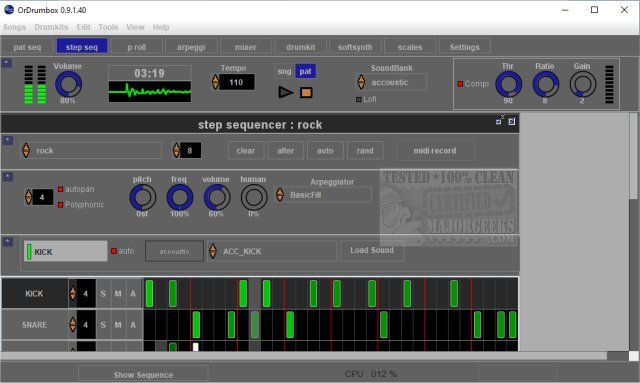The height and width of the screenshot is (383, 640).
Task: Collapse the KICK sound panel corner button
Action: [7, 242]
